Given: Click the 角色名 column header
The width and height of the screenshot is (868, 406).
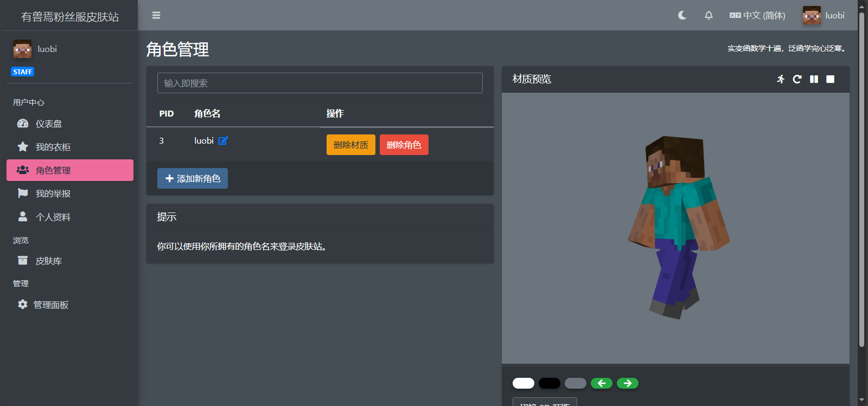Looking at the screenshot, I should click(x=207, y=113).
